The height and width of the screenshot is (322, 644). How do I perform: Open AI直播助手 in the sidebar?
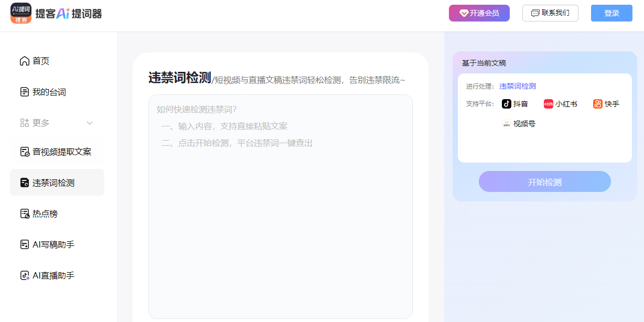coord(53,275)
